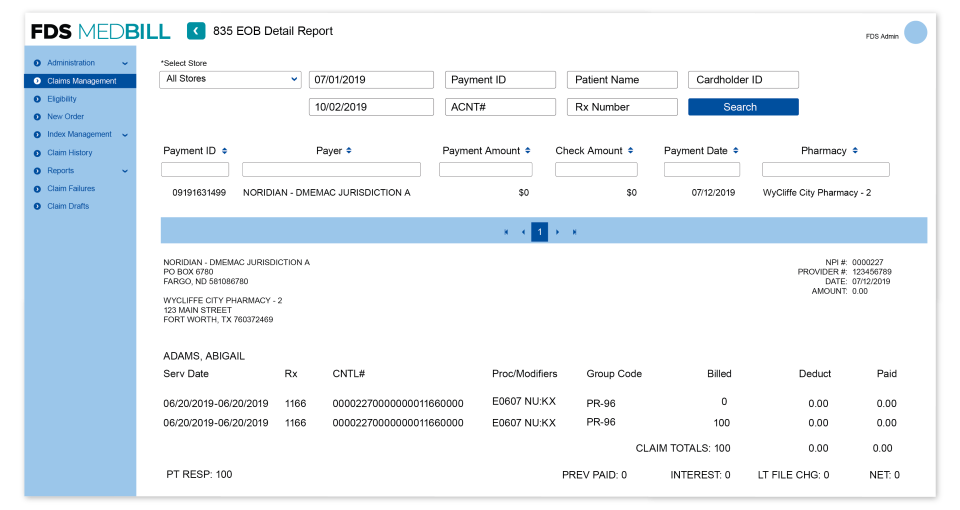
Task: Open Claim History in the sidebar
Action: [70, 153]
